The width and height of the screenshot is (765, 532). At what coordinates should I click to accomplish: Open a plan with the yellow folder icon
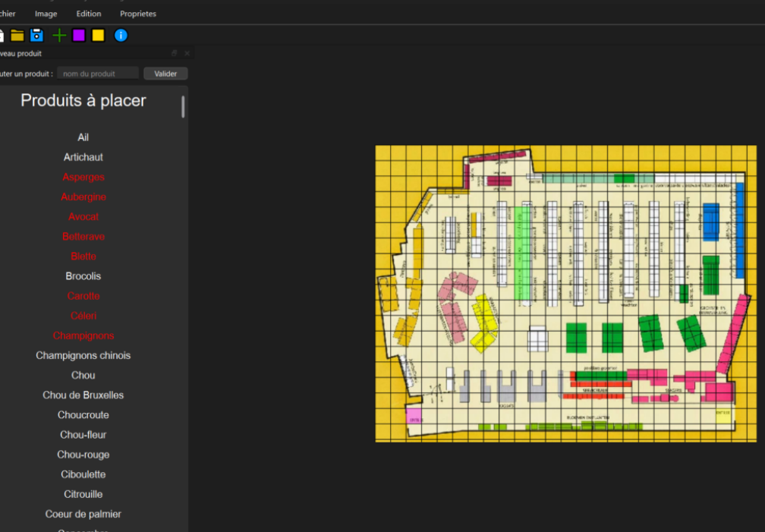(17, 35)
